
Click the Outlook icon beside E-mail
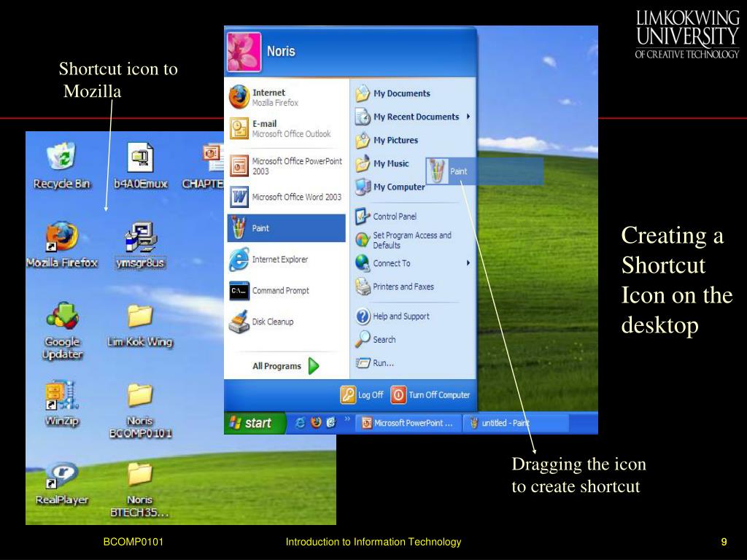(239, 128)
